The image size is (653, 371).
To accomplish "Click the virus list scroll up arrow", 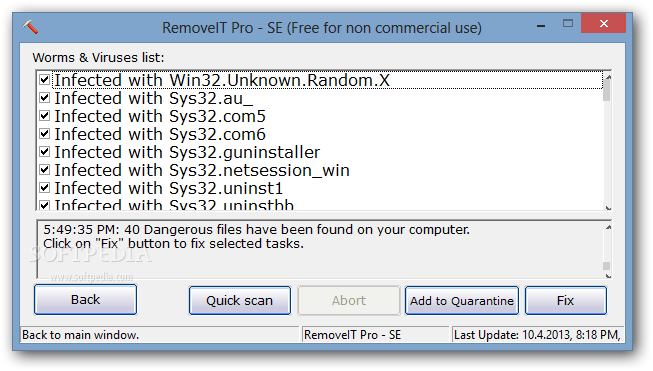I will click(x=608, y=77).
